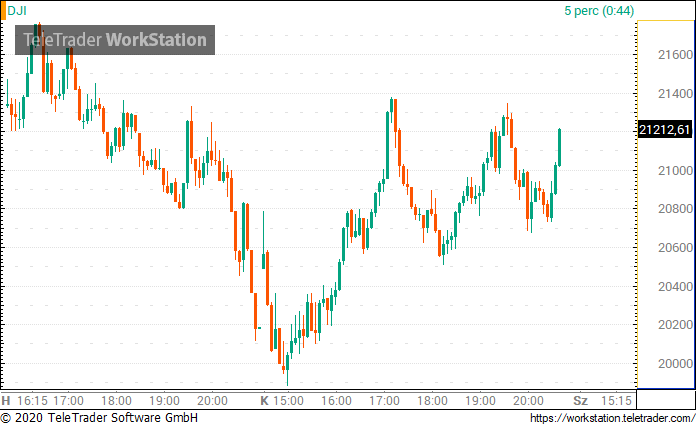Click the DJI symbol label
696x427 pixels.
[17, 11]
